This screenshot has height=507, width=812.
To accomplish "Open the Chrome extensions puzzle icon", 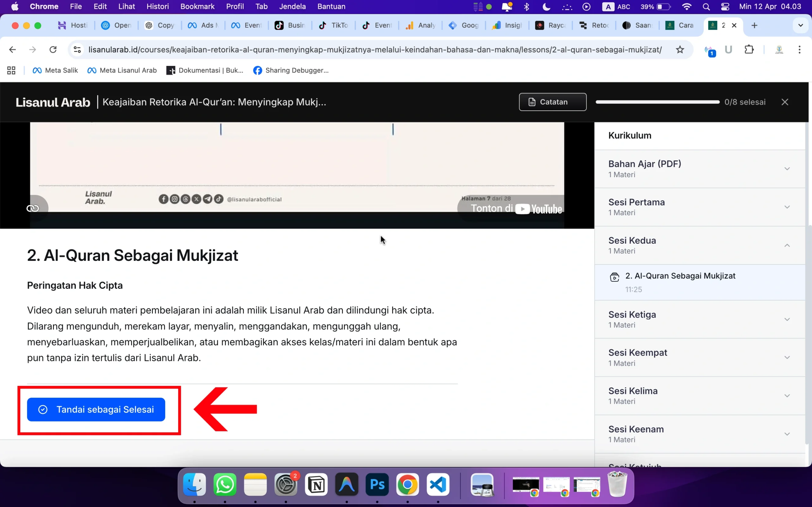I will point(750,49).
